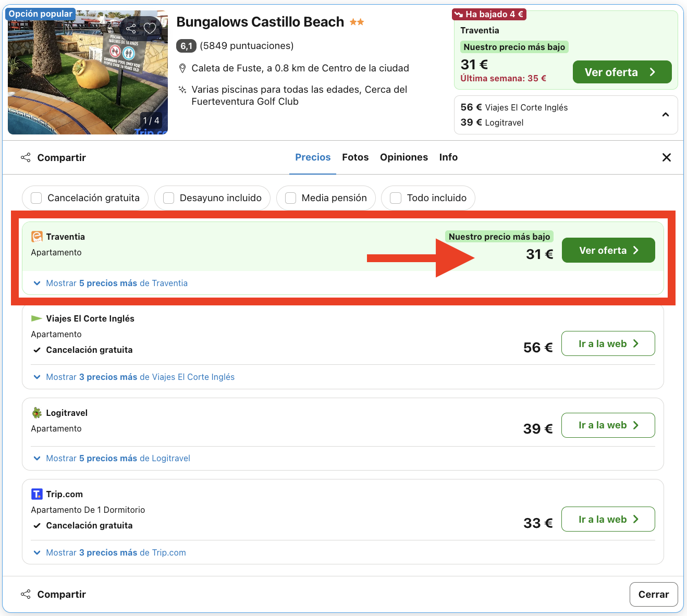Click the hotel photo thumbnail showing 1/4
This screenshot has height=616, width=687.
coord(88,70)
